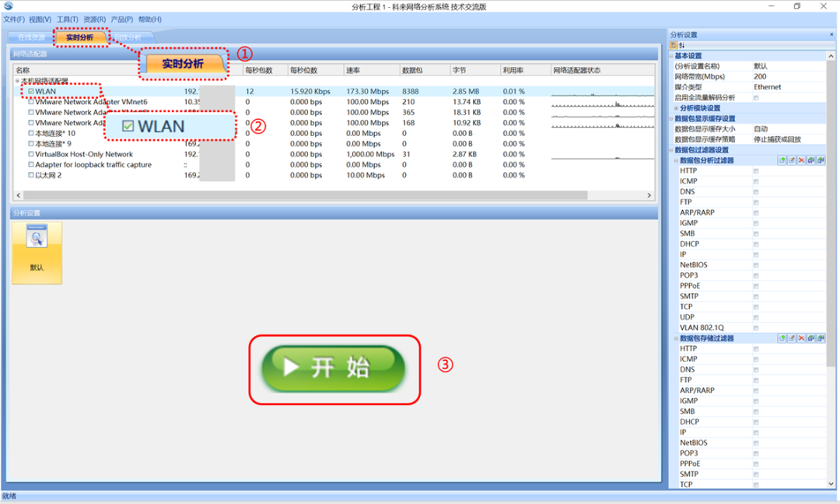Collapse the 数据包显示缓存设置 section
Viewport: 840px width, 504px height.
[671, 118]
